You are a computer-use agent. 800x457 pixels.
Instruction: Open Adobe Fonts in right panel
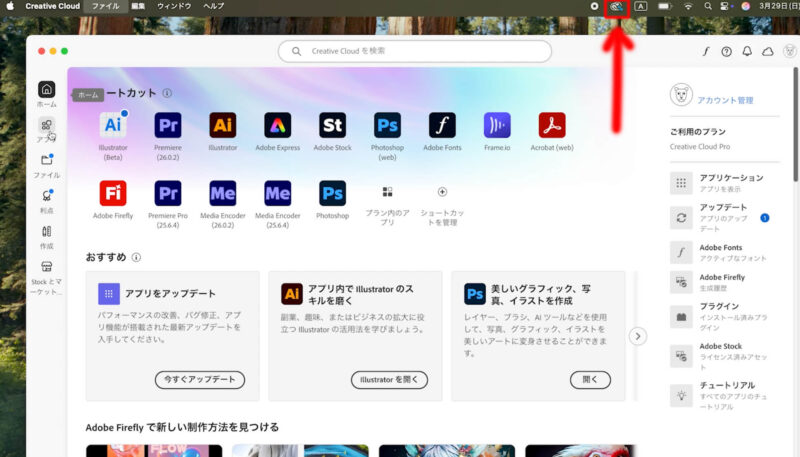724,252
